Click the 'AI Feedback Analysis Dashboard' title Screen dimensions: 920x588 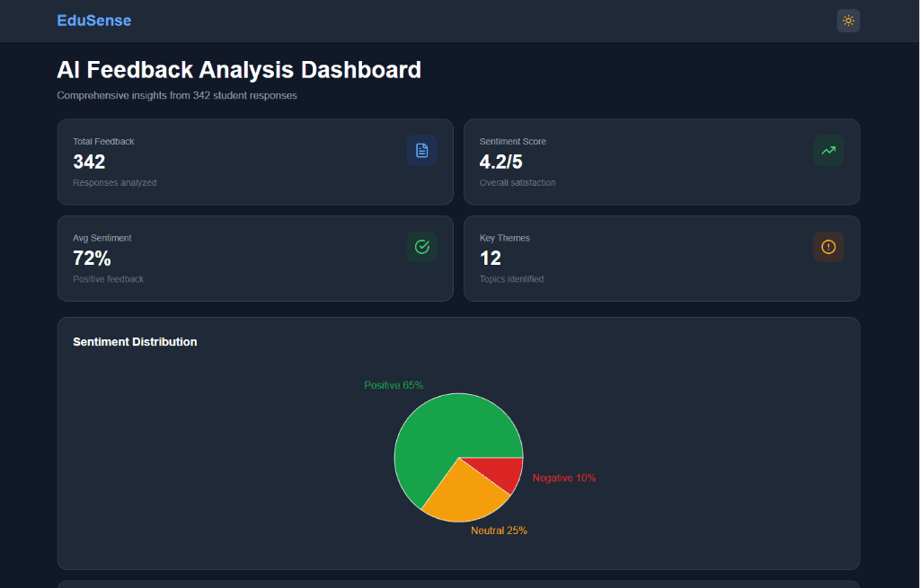tap(239, 70)
